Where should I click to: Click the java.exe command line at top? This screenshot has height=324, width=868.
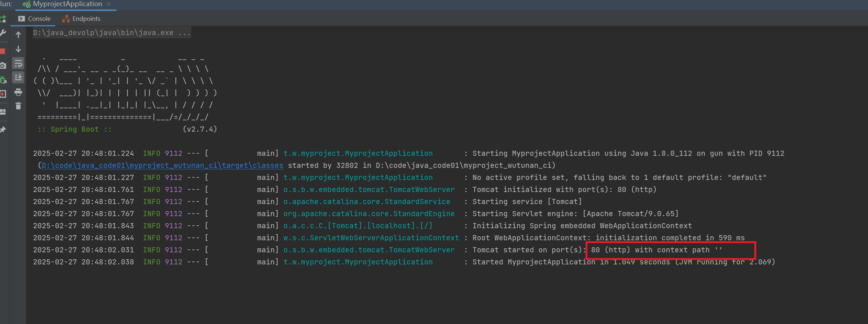click(x=112, y=33)
